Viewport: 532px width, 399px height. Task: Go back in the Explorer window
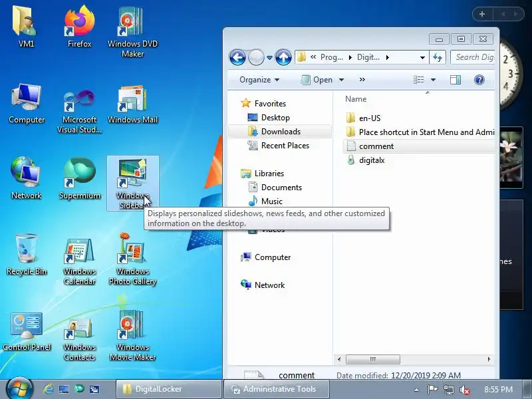tap(237, 57)
